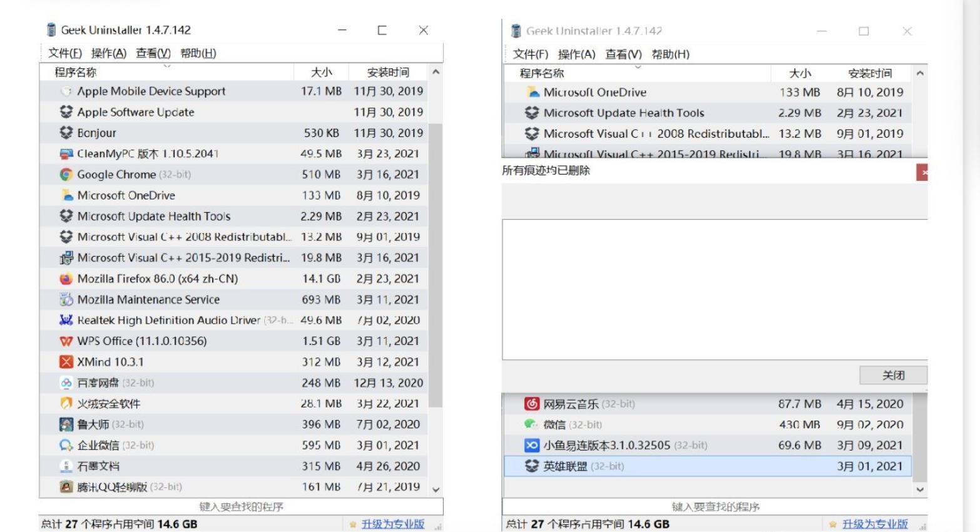This screenshot has width=980, height=532.
Task: Click the Mozilla Firefox 86.0 icon
Action: pyautogui.click(x=68, y=279)
